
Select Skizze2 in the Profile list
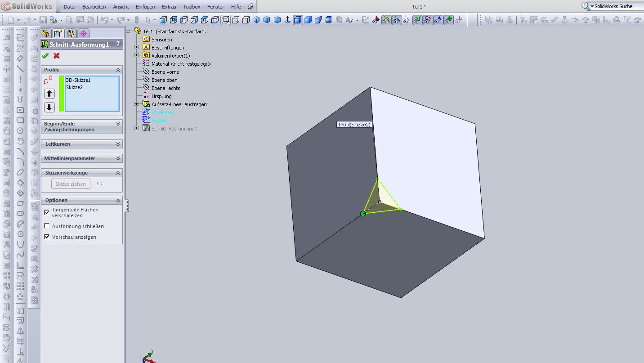[75, 87]
